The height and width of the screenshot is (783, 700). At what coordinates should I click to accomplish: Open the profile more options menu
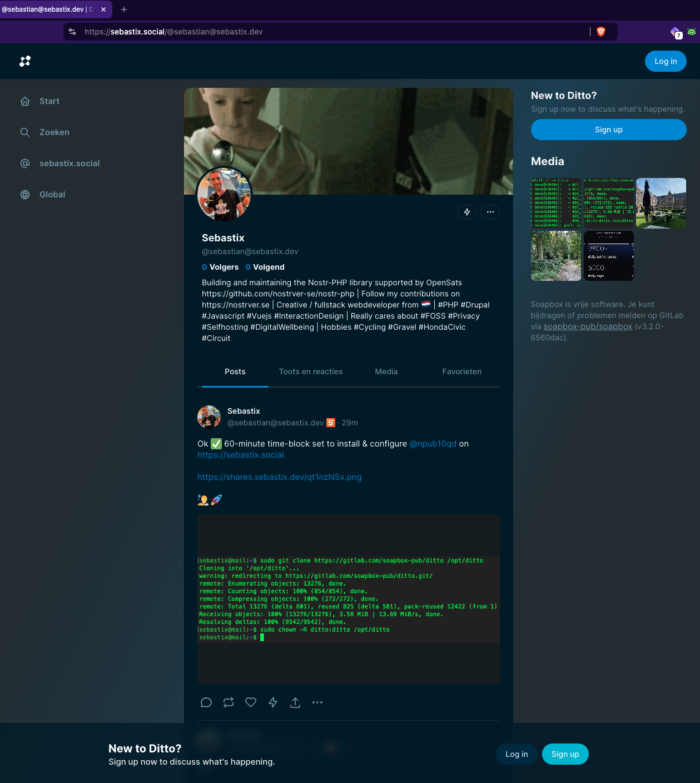tap(490, 212)
